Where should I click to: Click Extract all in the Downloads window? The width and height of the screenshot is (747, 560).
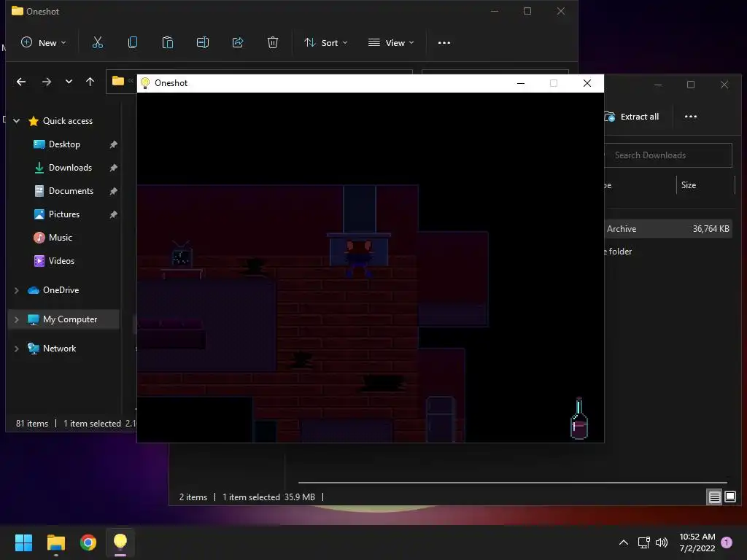point(632,117)
